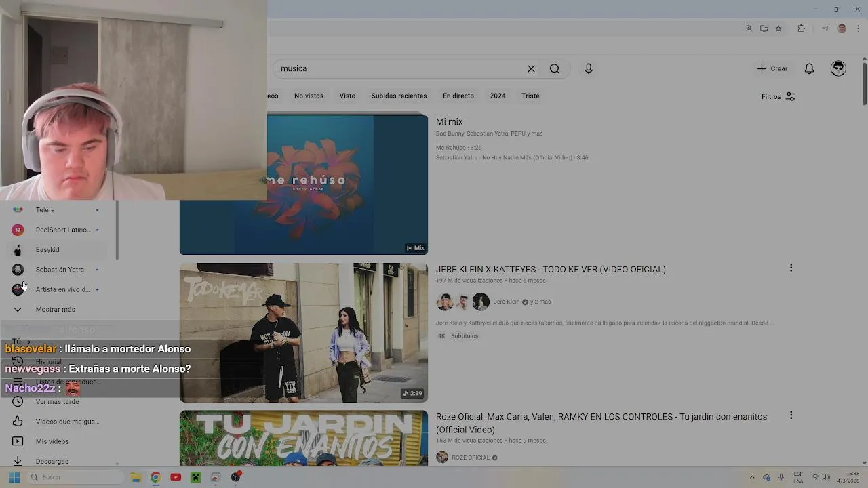Show hidden system tray icons chevron
The height and width of the screenshot is (488, 868).
(x=752, y=478)
